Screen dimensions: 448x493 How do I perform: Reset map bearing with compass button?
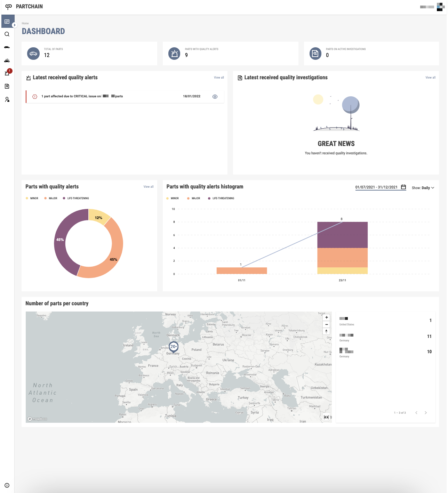pos(327,331)
